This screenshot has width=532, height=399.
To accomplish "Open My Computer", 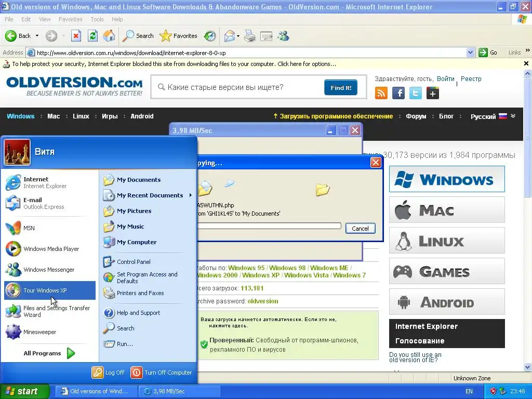I will (148, 242).
